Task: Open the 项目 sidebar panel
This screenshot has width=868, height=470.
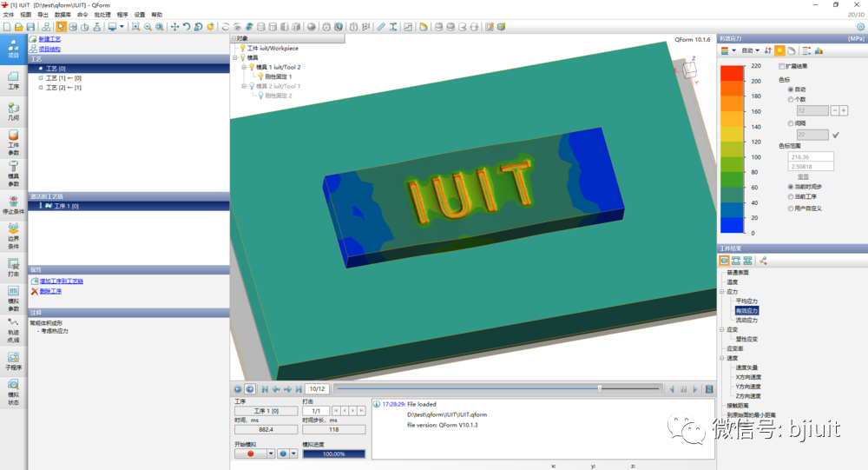Action: (13, 50)
